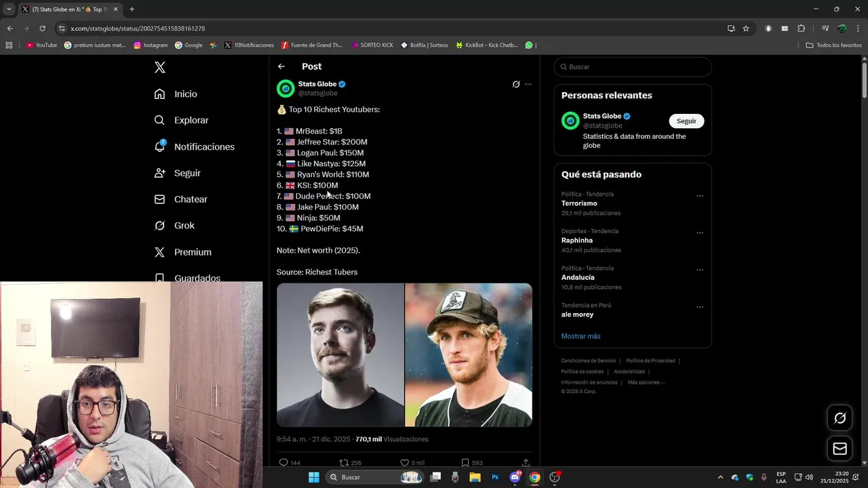
Task: Open Notificaciones in the sidebar
Action: click(x=194, y=146)
